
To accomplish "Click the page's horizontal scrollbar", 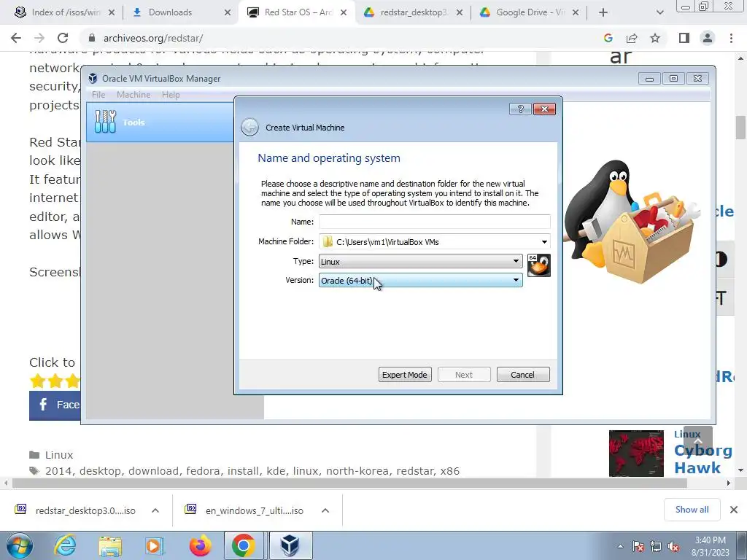I will (x=349, y=483).
